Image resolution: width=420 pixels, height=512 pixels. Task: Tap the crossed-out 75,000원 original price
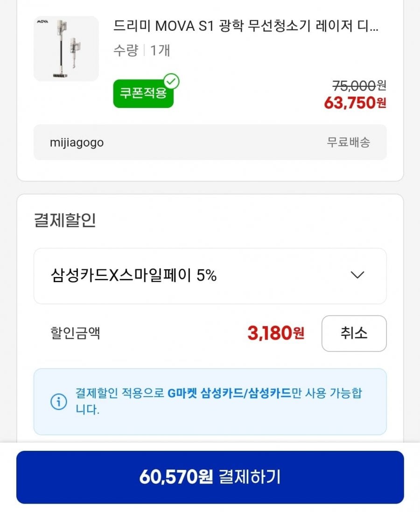coord(358,85)
